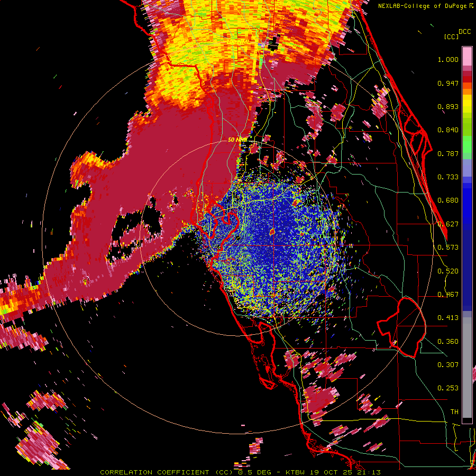Click the 0.680 scale value
The width and height of the screenshot is (476, 476).
[x=448, y=200]
